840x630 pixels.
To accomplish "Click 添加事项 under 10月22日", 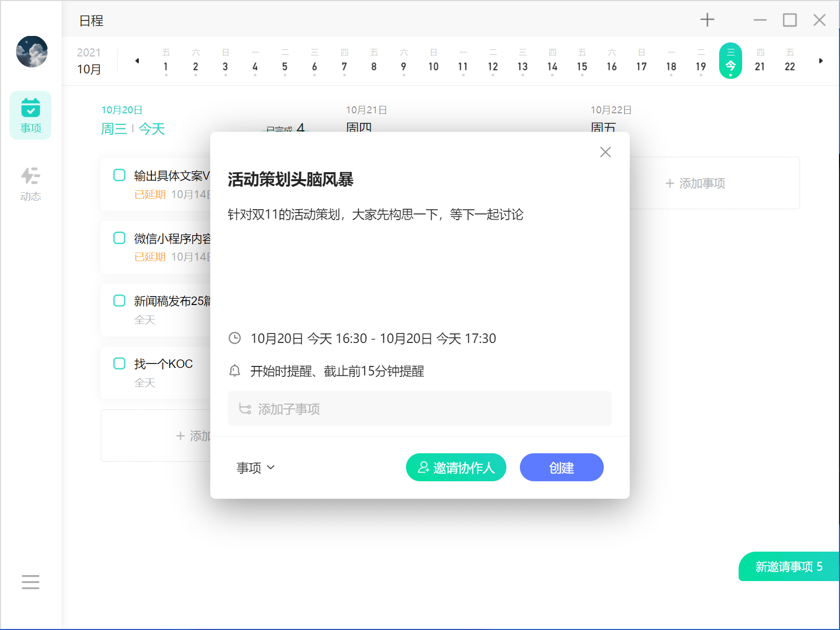I will pyautogui.click(x=695, y=183).
